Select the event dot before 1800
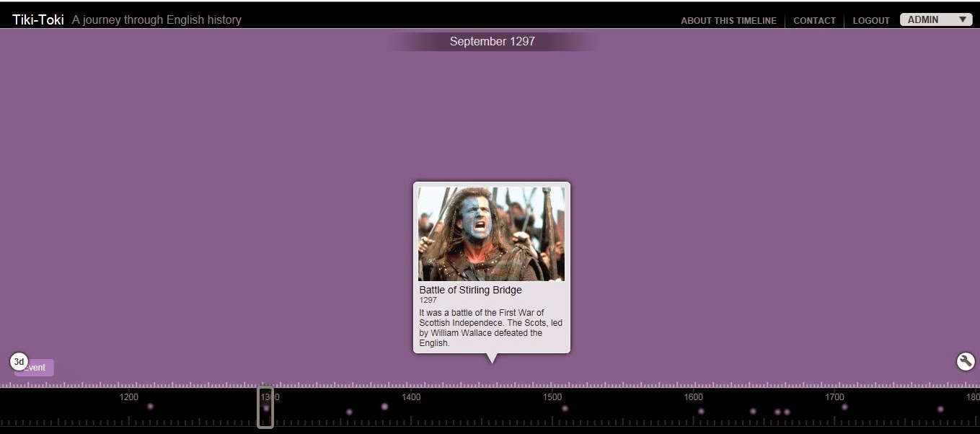Viewport: 980px width, 434px height. click(x=940, y=409)
